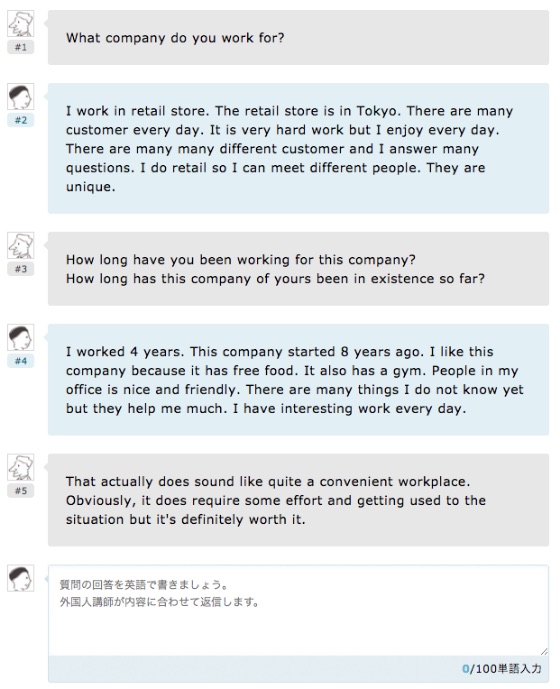Screen dimensions: 560x689
Task: Select the #3 message number badge
Action: [x=21, y=269]
